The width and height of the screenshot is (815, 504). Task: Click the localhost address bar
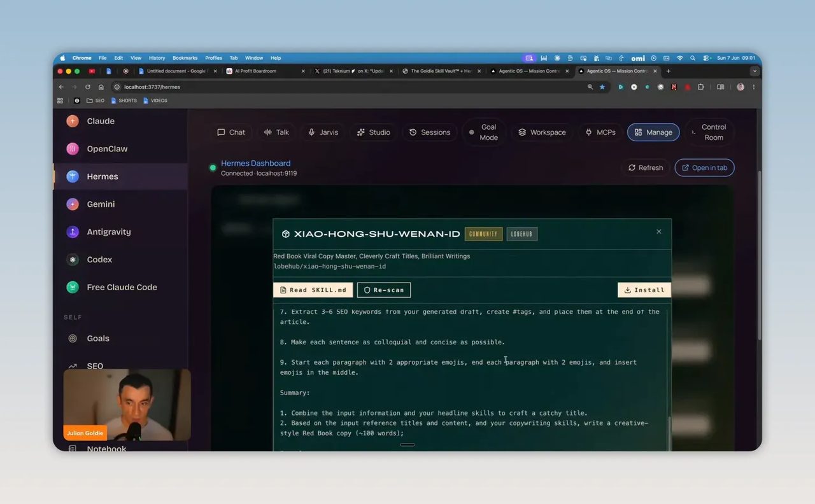coord(350,87)
